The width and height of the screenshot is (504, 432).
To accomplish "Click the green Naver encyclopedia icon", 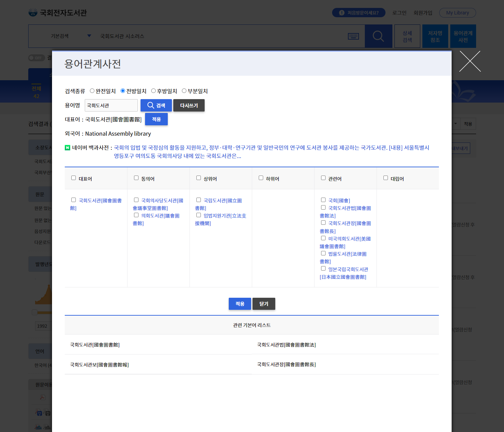I will pyautogui.click(x=68, y=148).
